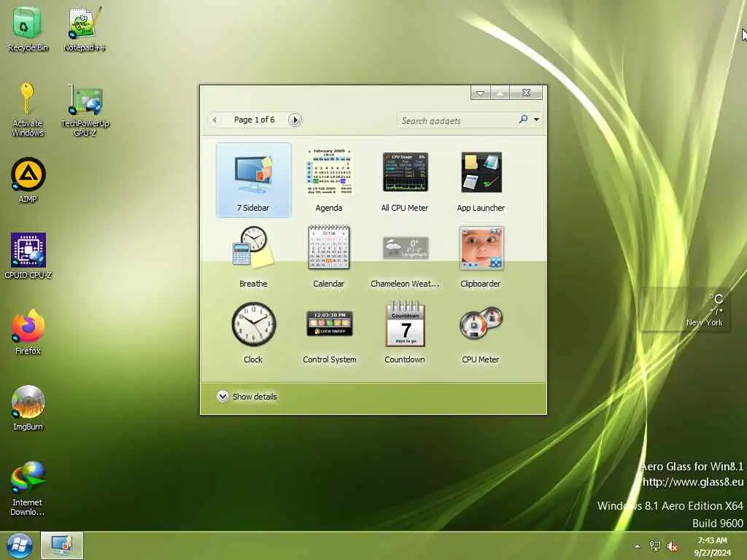This screenshot has height=560, width=747.
Task: Select the Firefox desktop shortcut
Action: (x=28, y=332)
